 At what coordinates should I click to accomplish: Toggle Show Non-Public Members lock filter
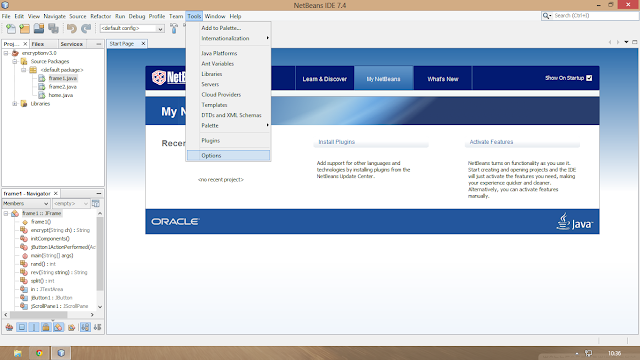coord(46,327)
